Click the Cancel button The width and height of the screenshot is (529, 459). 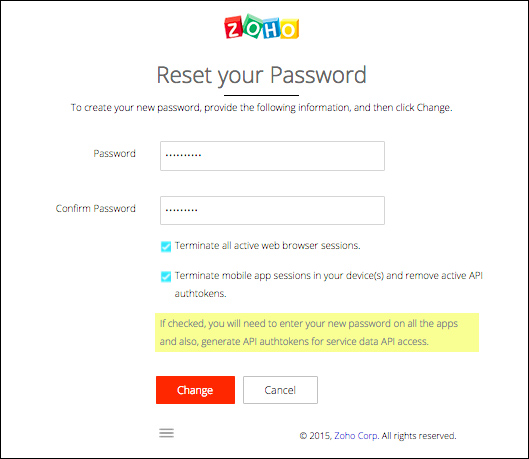pos(280,390)
